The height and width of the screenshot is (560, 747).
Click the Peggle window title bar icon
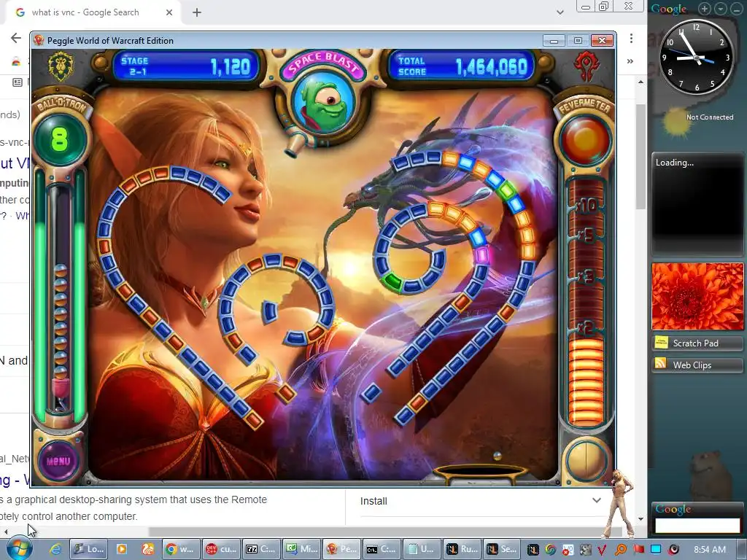[x=39, y=41]
